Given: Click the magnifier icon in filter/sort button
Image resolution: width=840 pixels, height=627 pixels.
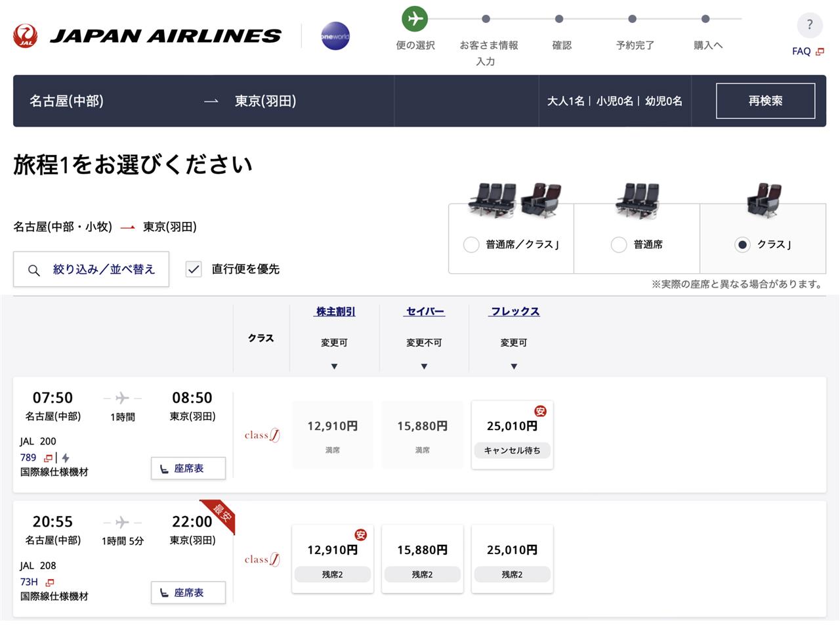Looking at the screenshot, I should 33,270.
